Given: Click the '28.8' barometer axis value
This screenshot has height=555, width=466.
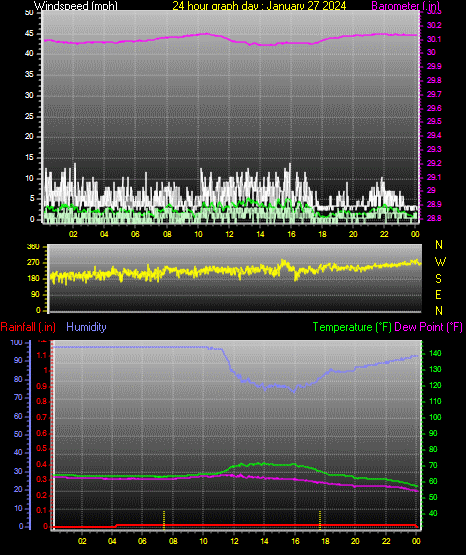Looking at the screenshot, I should 434,218.
